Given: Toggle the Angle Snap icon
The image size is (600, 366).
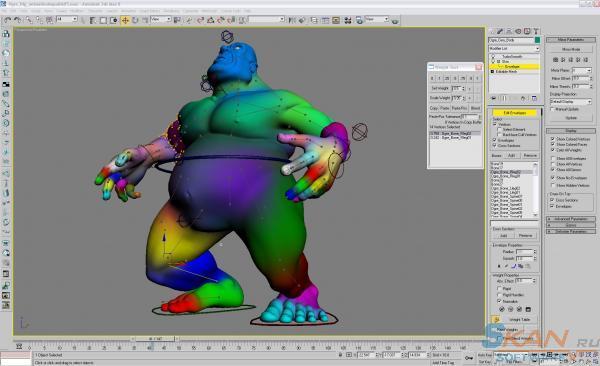Looking at the screenshot, I should click(x=210, y=20).
